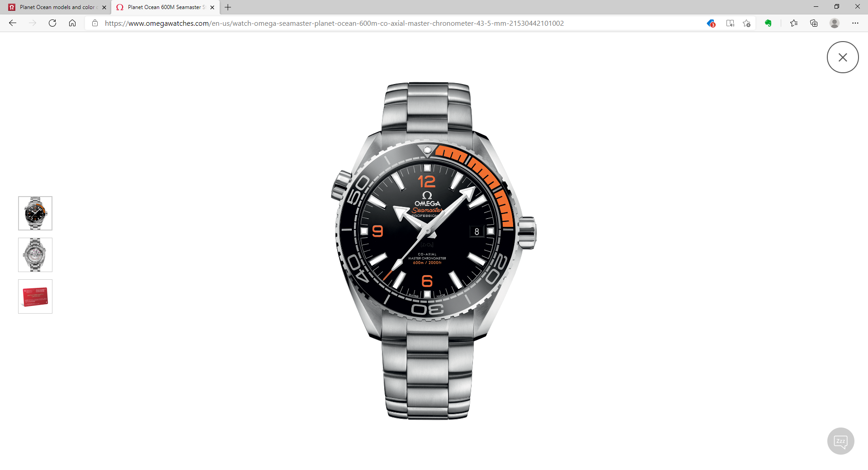868x470 pixels.
Task: Close the Planet Ocean models tab
Action: pyautogui.click(x=104, y=7)
